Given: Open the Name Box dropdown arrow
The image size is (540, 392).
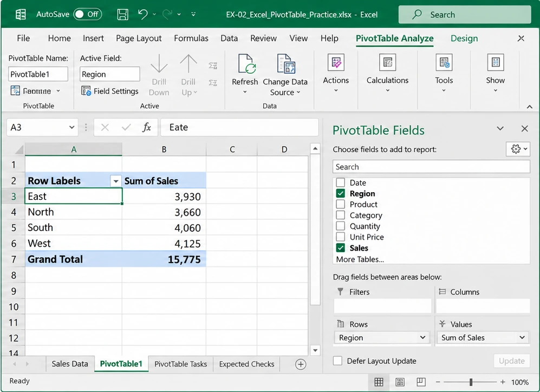Looking at the screenshot, I should pyautogui.click(x=71, y=127).
